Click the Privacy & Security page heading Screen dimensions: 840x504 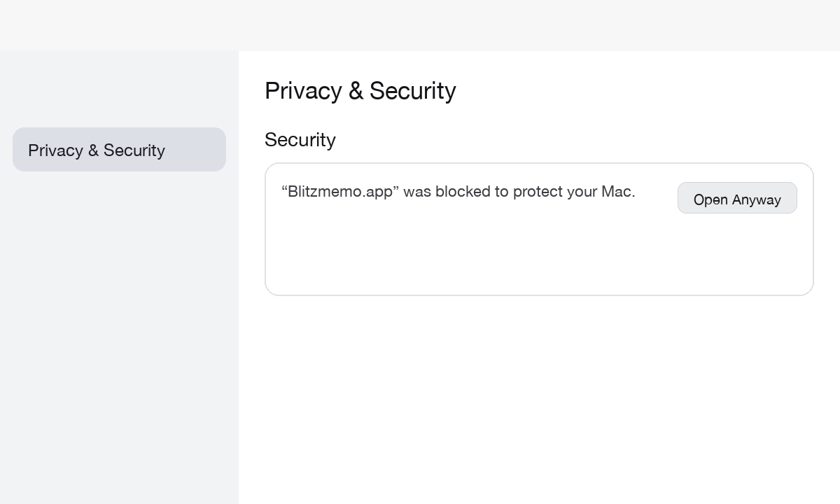[x=360, y=91]
